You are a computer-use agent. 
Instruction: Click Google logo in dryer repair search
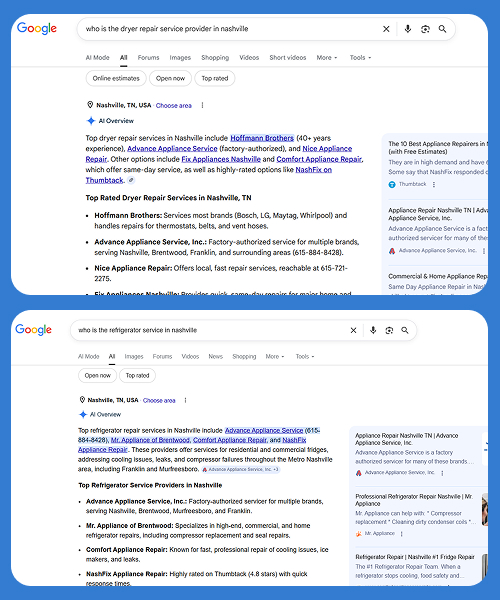(37, 28)
